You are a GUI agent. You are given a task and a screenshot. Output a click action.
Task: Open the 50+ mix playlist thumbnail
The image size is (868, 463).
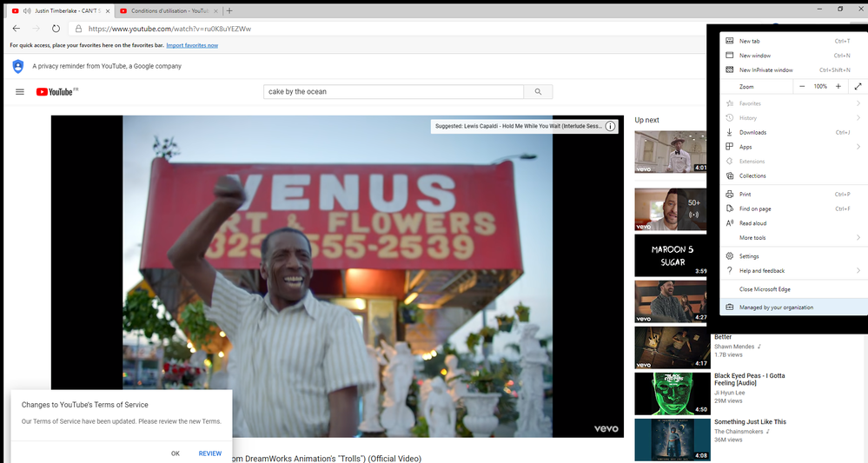tap(671, 209)
